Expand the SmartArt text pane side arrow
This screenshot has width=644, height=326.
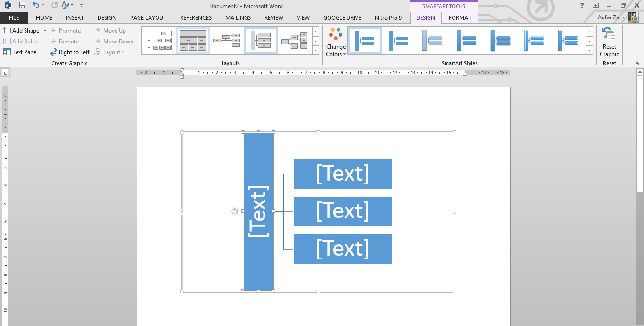(182, 212)
